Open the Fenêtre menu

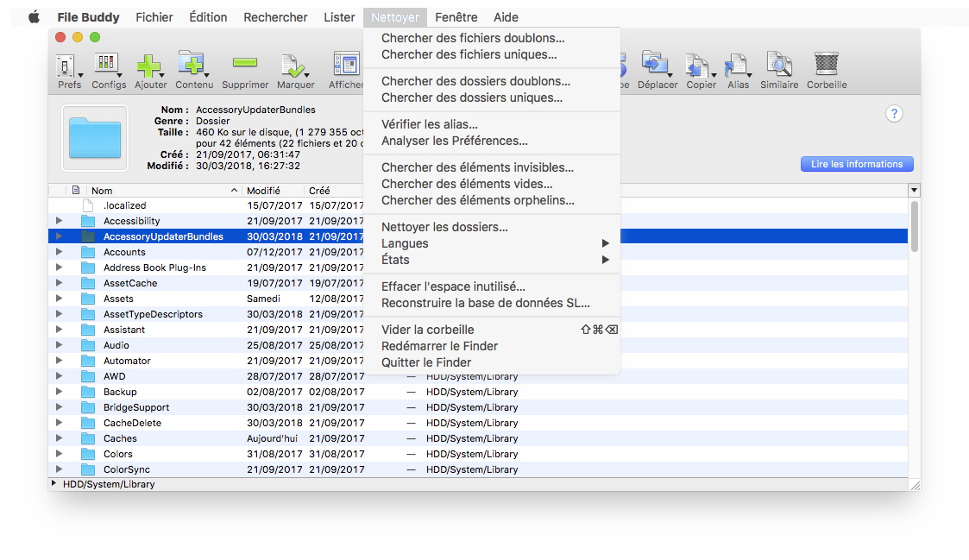(456, 17)
